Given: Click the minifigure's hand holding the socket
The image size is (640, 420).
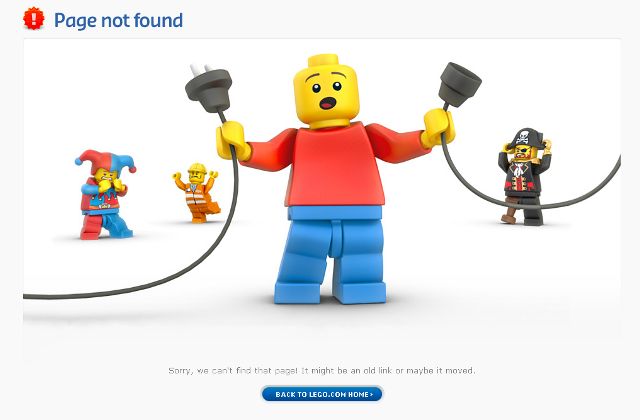Looking at the screenshot, I should (x=439, y=127).
